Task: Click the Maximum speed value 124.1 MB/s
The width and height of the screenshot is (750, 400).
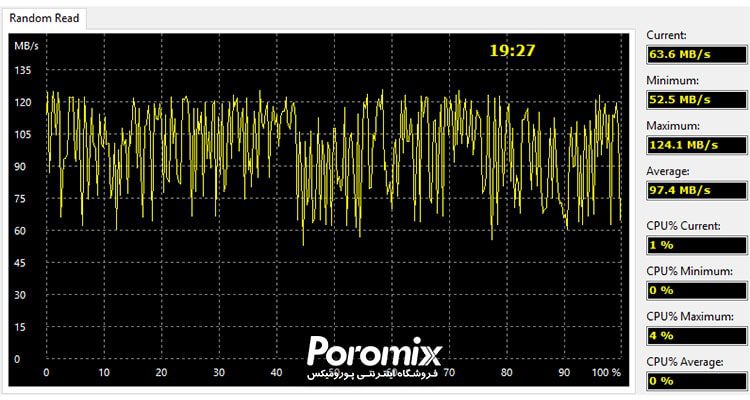Action: click(696, 145)
